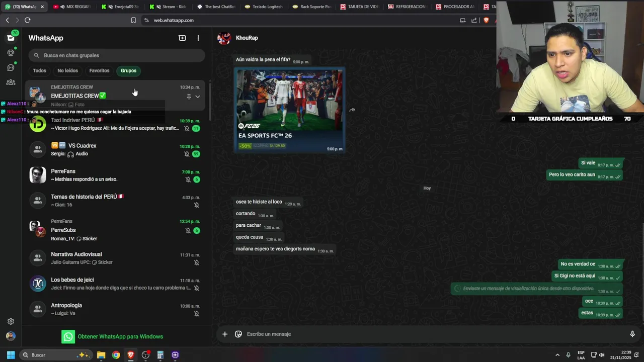Image resolution: width=644 pixels, height=362 pixels.
Task: Open the Chats icon with 70 badge
Action: [x=11, y=38]
